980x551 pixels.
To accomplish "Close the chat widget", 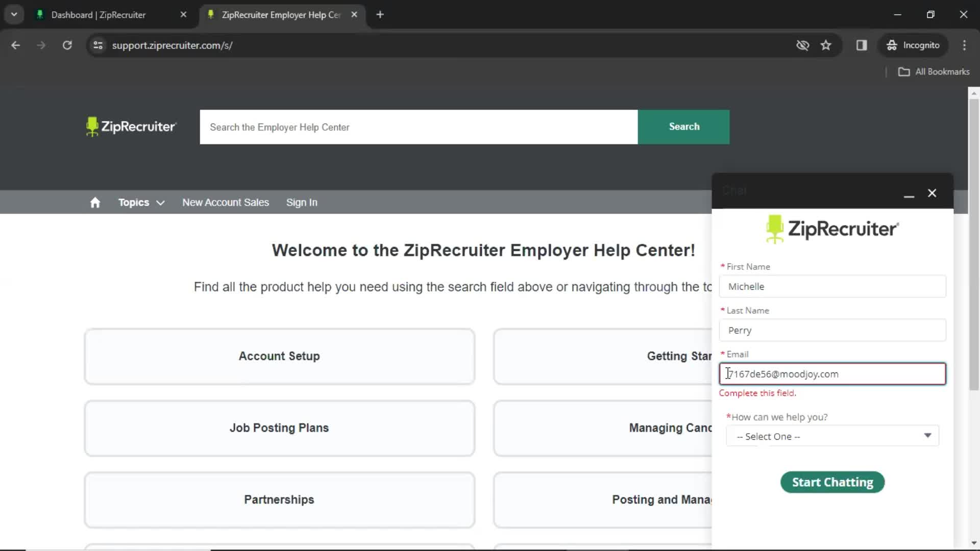I will point(932,193).
